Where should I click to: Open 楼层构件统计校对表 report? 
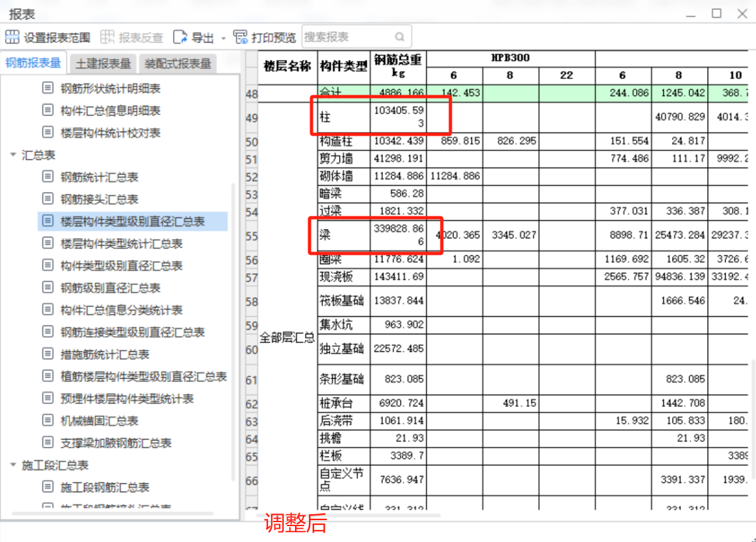click(x=110, y=132)
